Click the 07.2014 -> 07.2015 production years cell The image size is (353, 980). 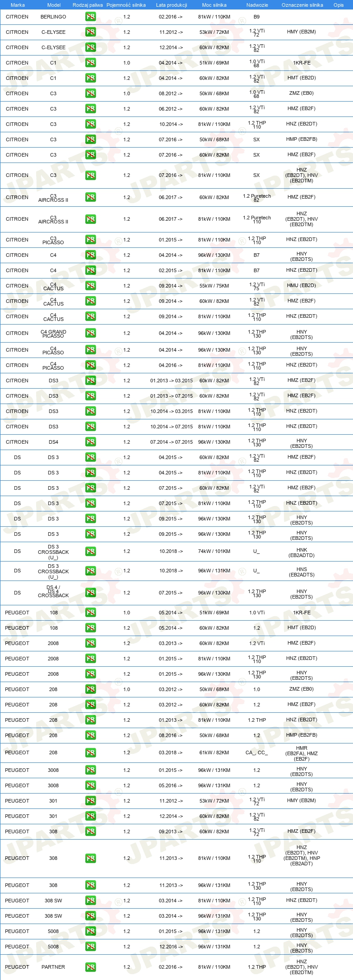pos(171,442)
